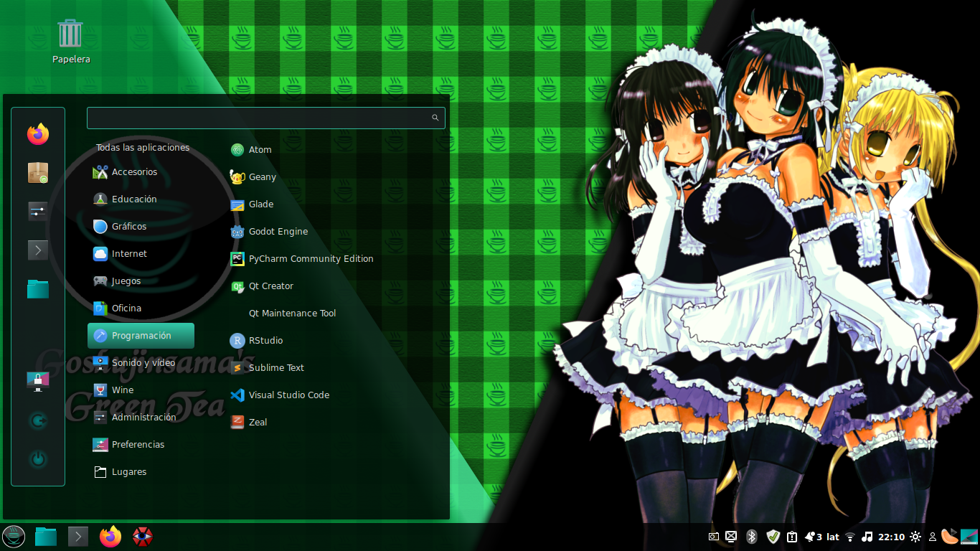Launch RStudio
This screenshot has height=551, width=980.
point(265,341)
